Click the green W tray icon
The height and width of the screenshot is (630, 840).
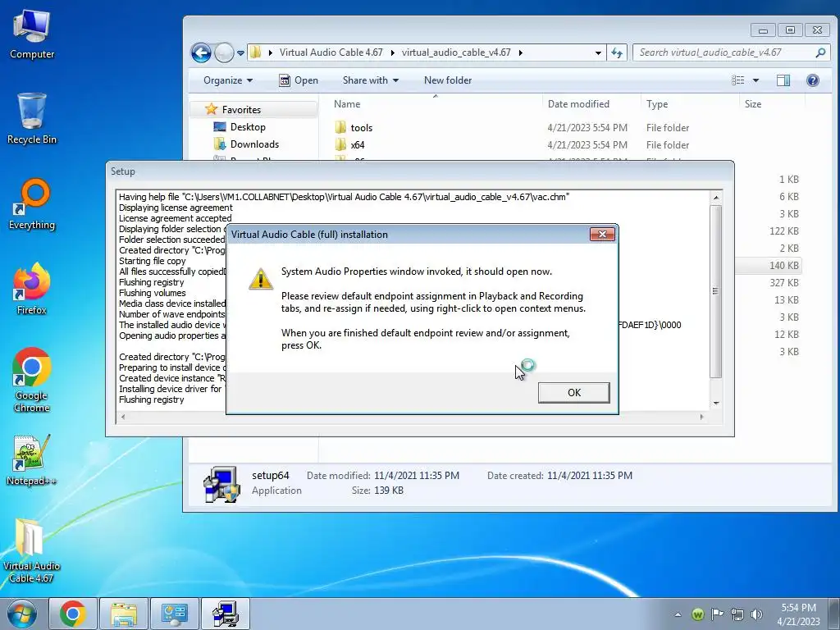click(x=697, y=614)
